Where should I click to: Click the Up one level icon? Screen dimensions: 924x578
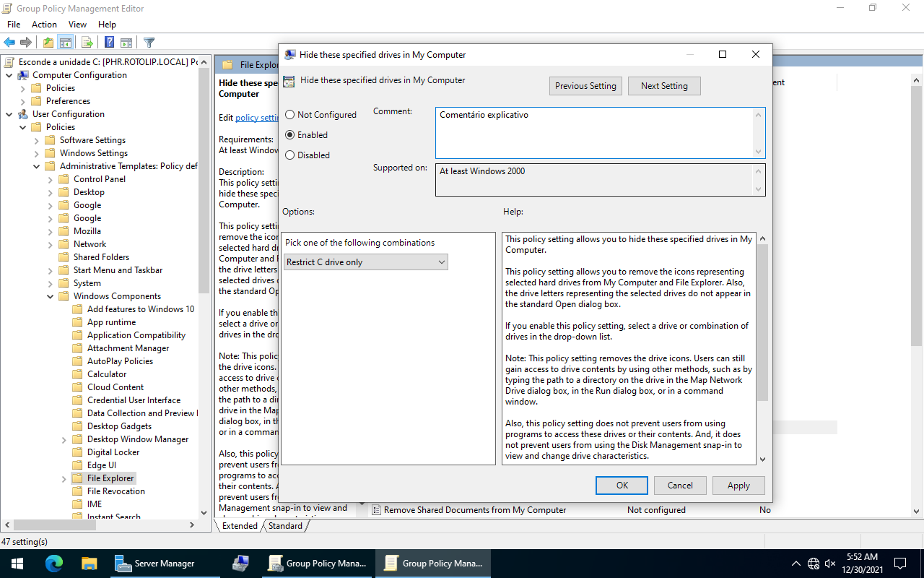(48, 42)
